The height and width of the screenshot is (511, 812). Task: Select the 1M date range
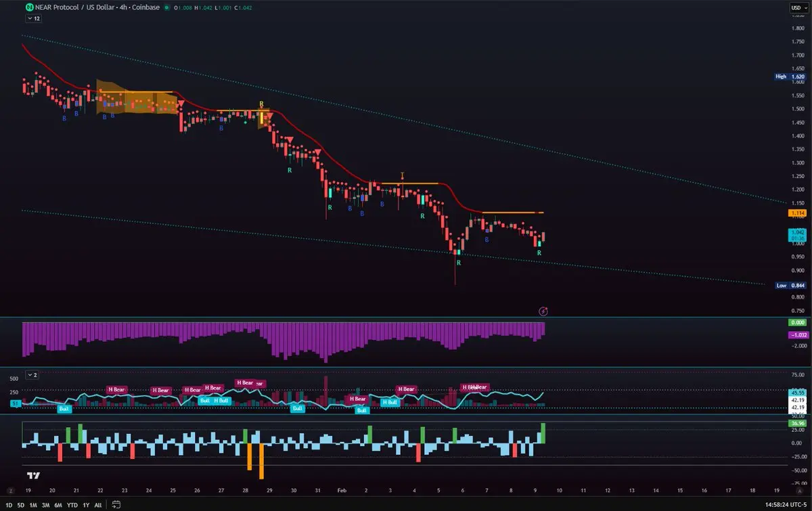34,504
